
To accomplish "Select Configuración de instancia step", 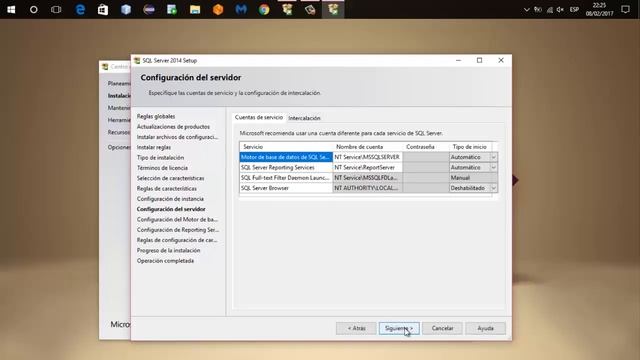I will 170,199.
